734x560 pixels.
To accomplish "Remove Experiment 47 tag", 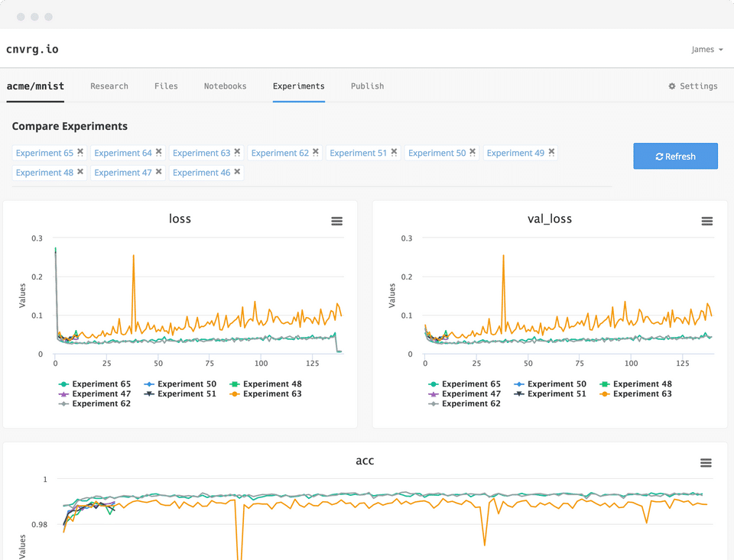I will (x=159, y=172).
